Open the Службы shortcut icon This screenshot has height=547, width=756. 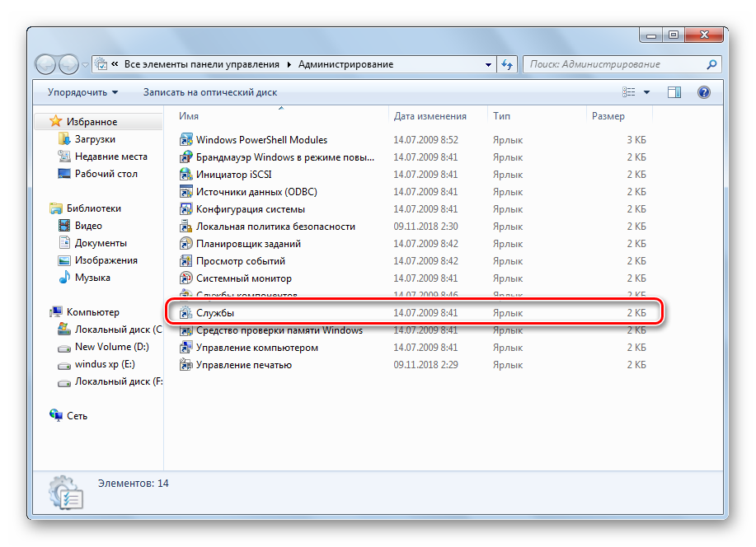pos(185,313)
